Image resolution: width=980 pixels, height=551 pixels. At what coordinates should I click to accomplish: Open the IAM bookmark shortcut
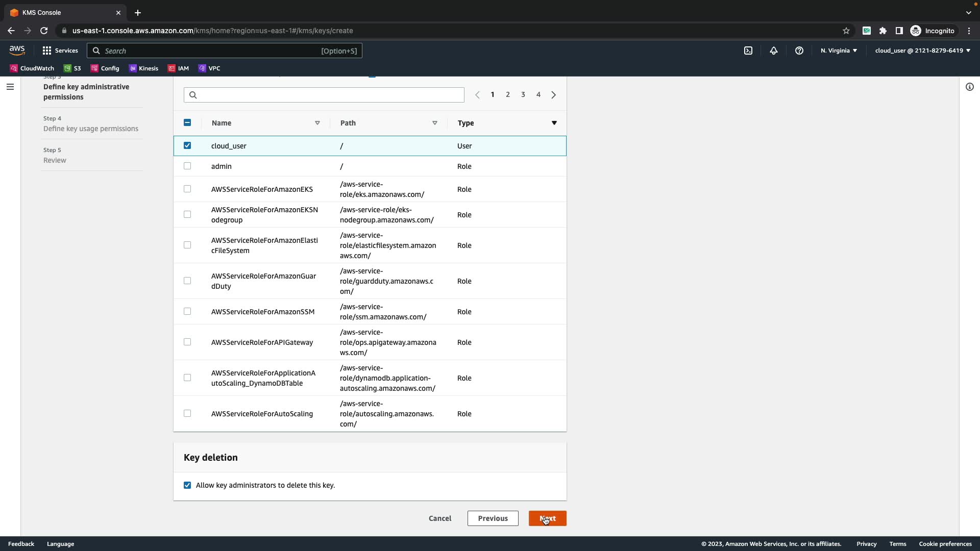178,68
